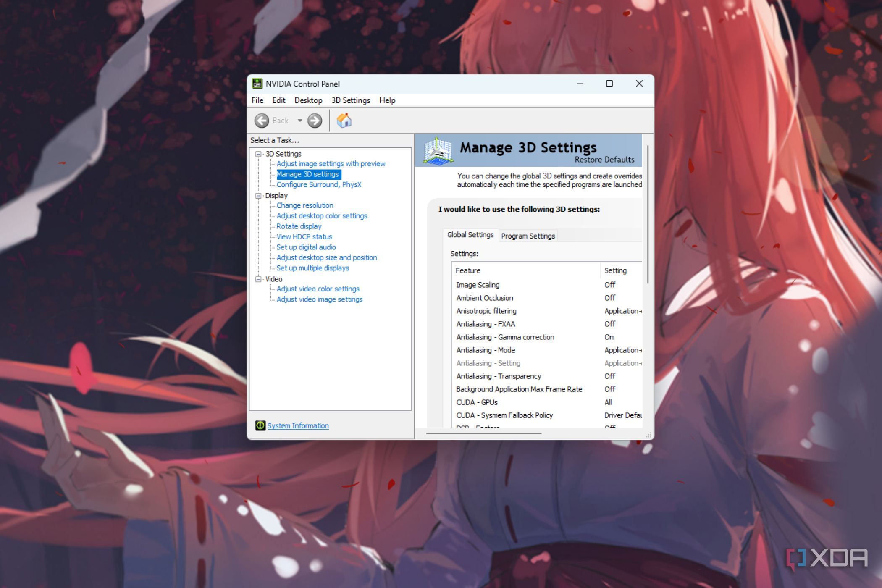
Task: Open the Desktop menu
Action: coord(308,100)
